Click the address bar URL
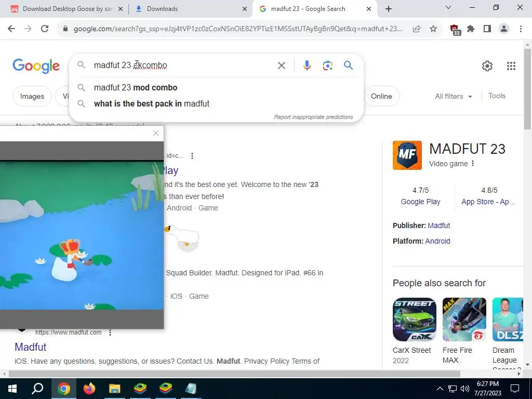 pyautogui.click(x=237, y=29)
